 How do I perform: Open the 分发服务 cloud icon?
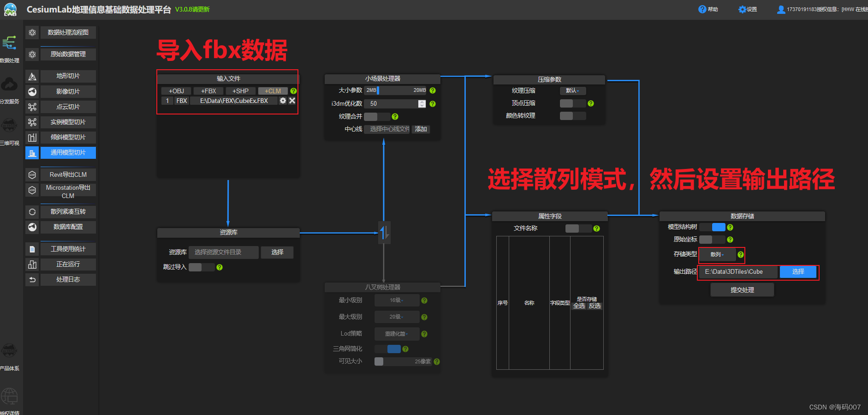pos(9,84)
